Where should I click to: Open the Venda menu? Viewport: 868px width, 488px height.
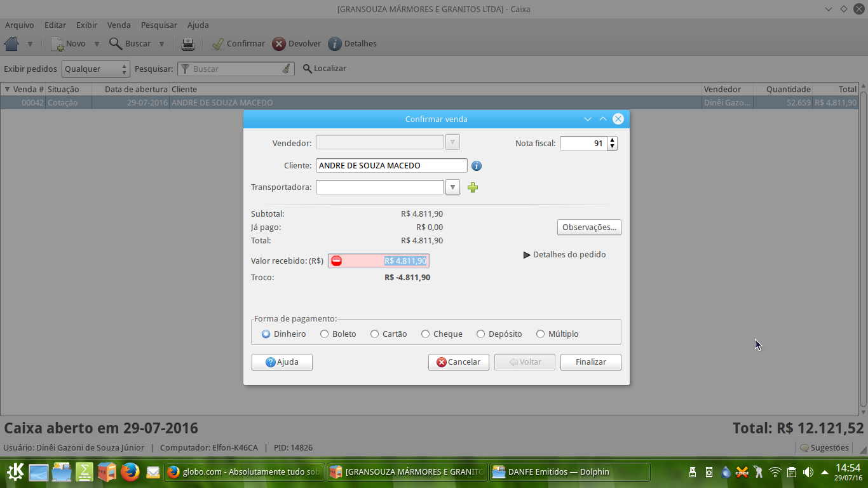coord(119,25)
